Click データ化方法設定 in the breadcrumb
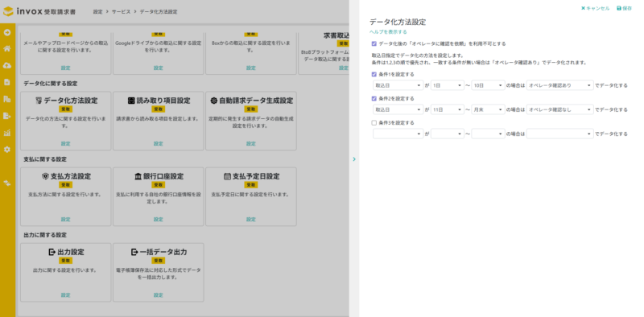The image size is (644, 317). tap(159, 12)
